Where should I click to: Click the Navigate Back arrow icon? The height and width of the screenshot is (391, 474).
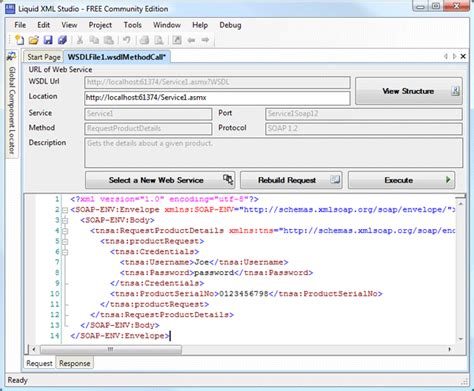(x=191, y=40)
